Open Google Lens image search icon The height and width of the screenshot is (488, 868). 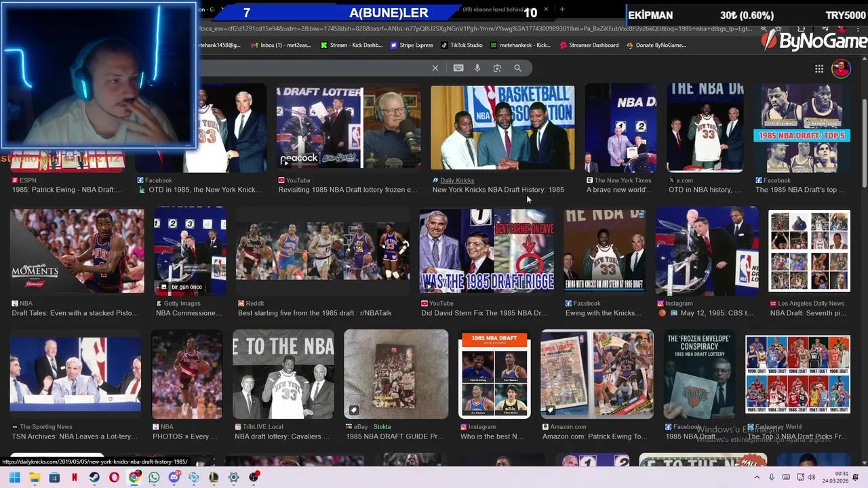(497, 68)
